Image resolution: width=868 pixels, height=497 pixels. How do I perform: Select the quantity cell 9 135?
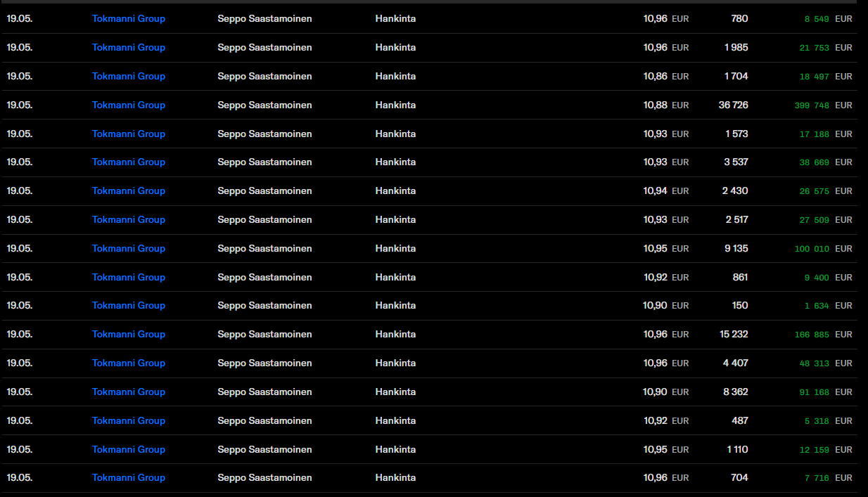736,248
